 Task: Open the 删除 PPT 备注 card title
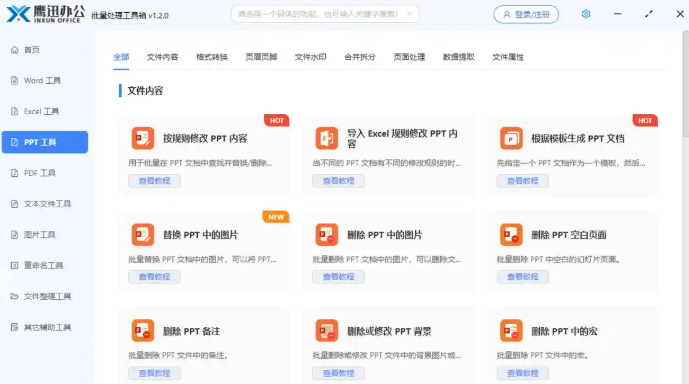[x=191, y=331]
